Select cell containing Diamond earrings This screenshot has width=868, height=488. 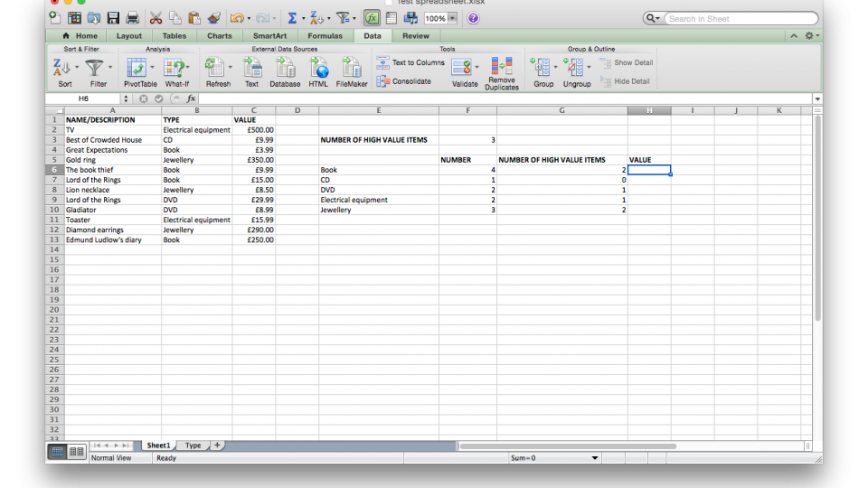coord(113,230)
